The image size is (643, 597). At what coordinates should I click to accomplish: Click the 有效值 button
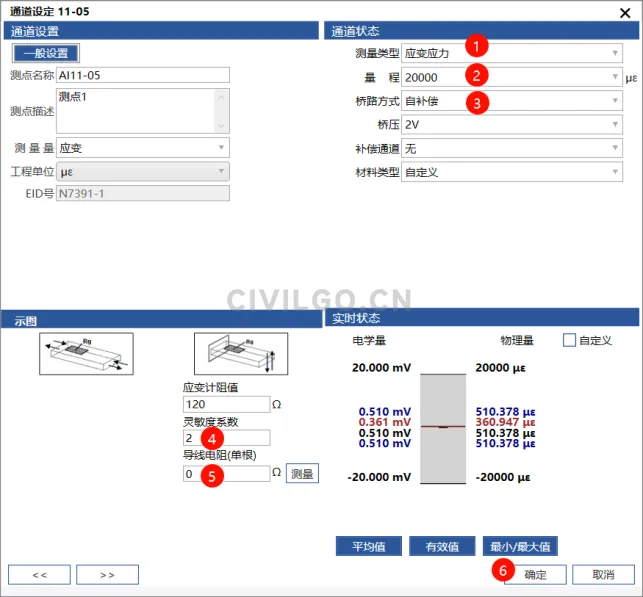[x=441, y=546]
